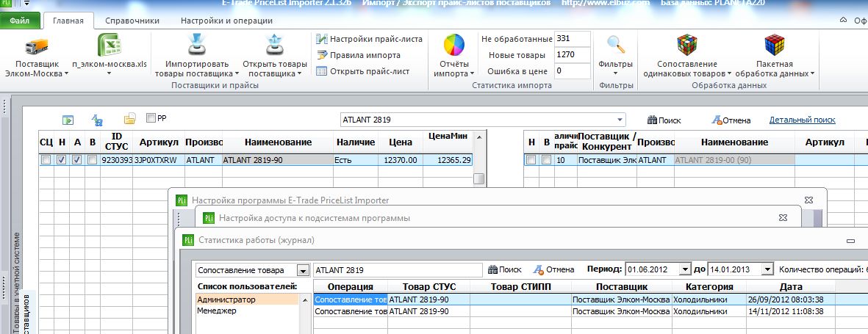Open the Сопоставление товара operation dropdown
Viewport: 868px width, 334px height.
pos(303,270)
